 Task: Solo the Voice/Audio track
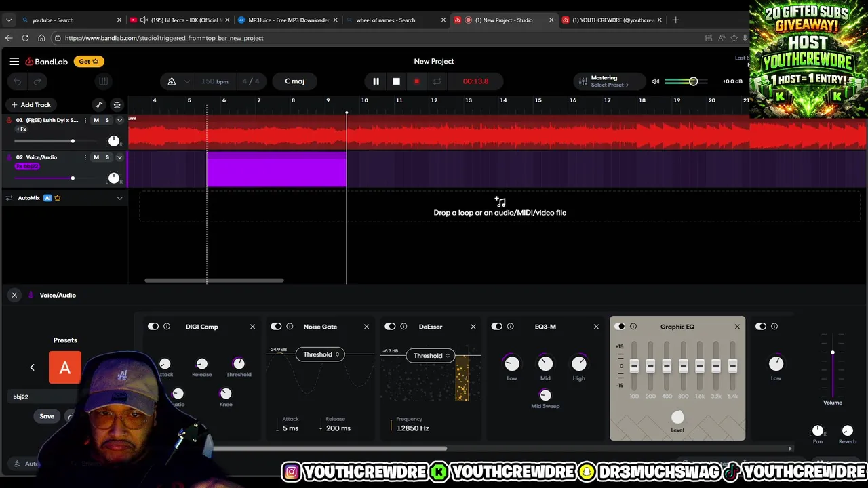[x=107, y=157]
